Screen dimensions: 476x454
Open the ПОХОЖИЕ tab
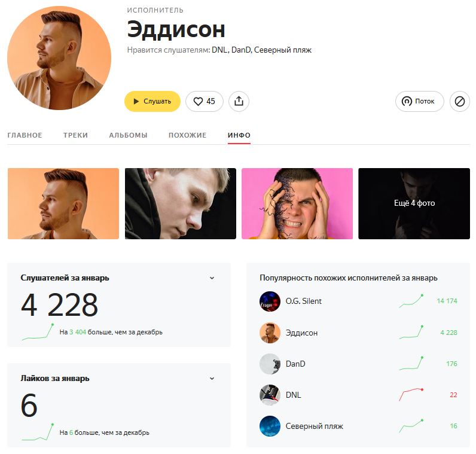[187, 135]
